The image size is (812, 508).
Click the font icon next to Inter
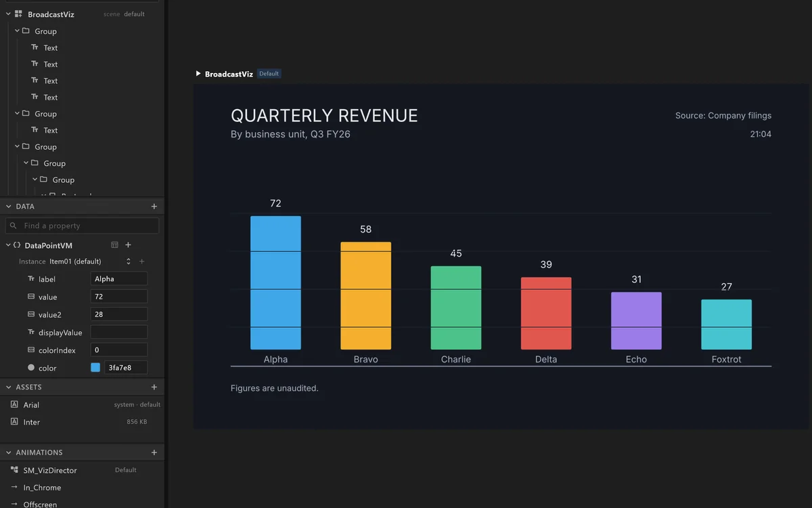click(x=14, y=421)
